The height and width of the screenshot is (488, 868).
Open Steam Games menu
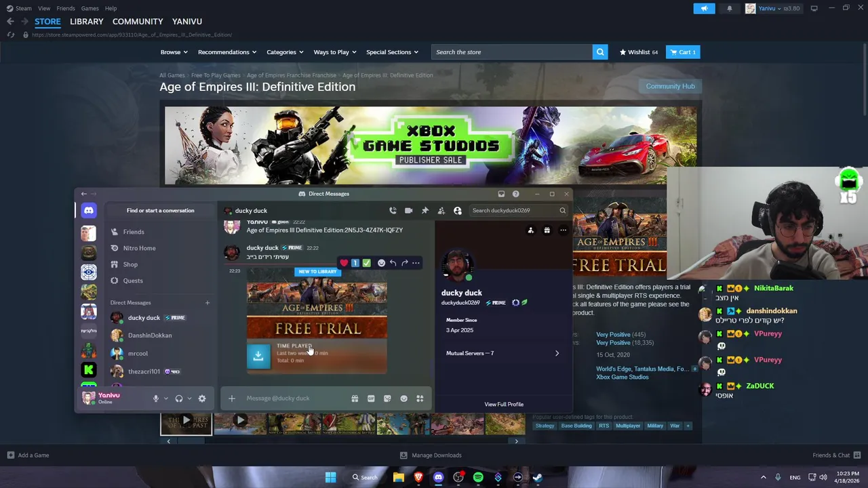[90, 8]
